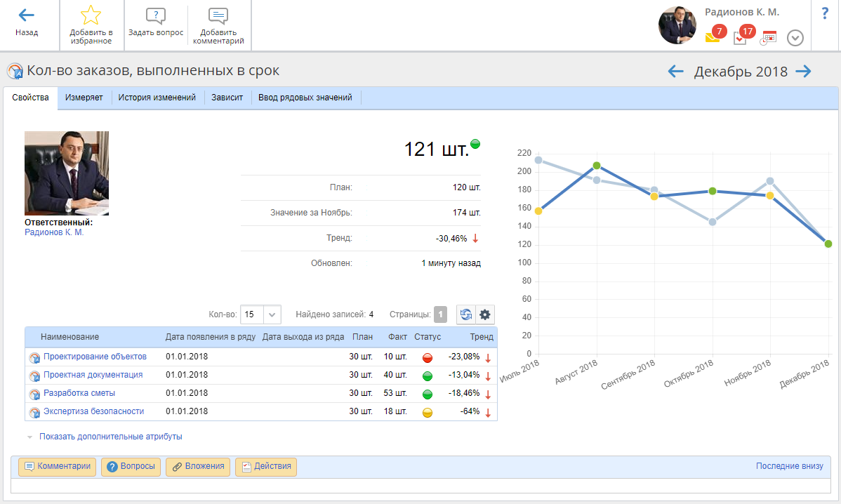Expand the user menu chevron

point(795,38)
